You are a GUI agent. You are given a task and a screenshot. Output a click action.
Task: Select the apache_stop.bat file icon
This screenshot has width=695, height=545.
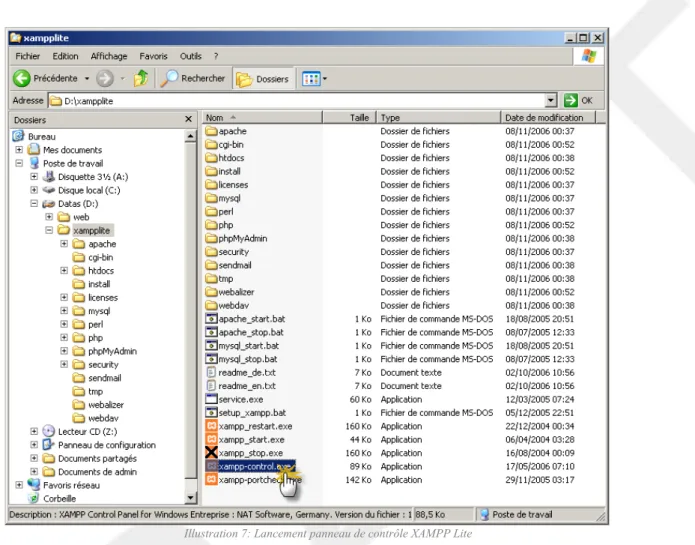tap(211, 332)
